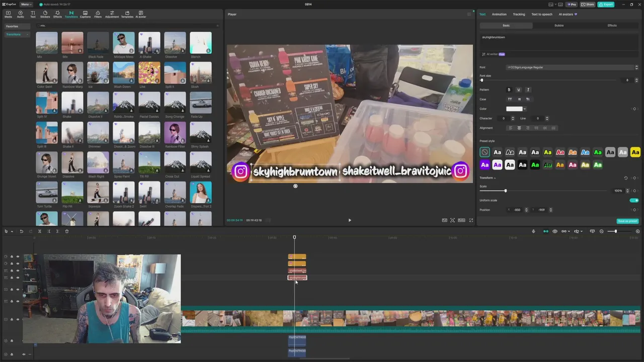Open the Templates panel icon

(127, 14)
